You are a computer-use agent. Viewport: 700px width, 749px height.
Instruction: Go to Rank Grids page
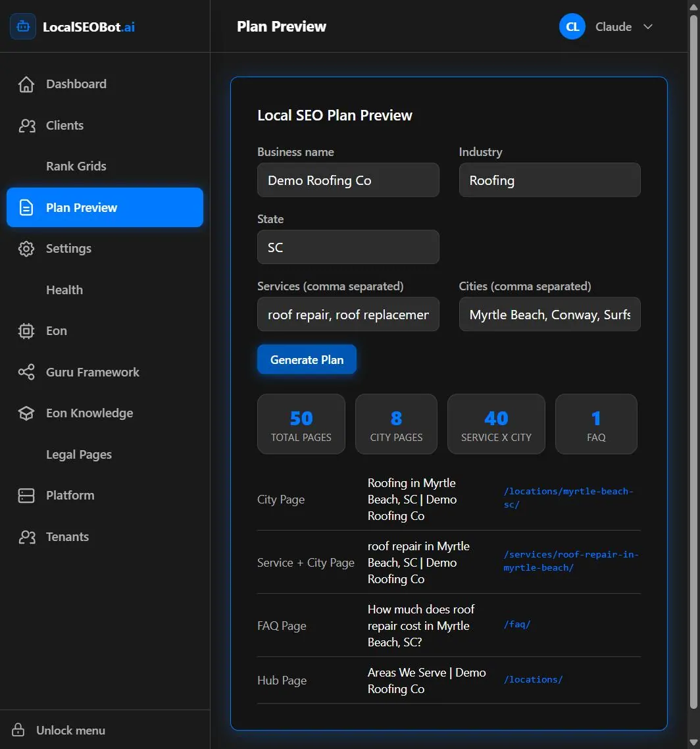105,167
